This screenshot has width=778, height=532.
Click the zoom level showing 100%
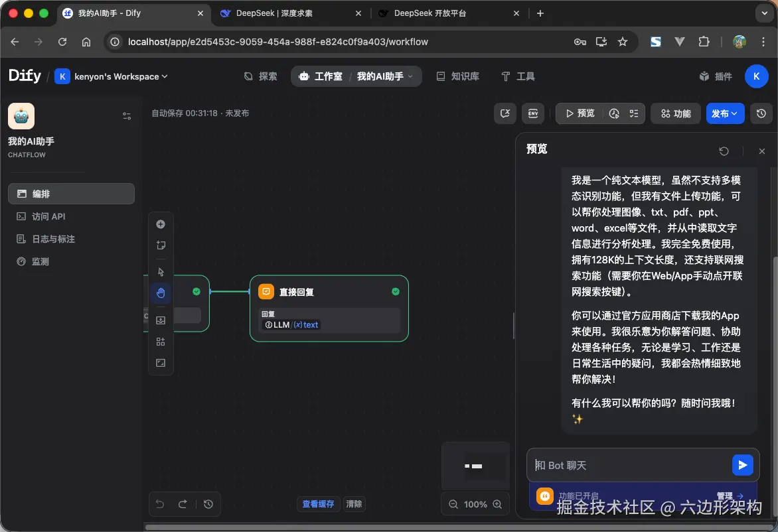pyautogui.click(x=475, y=504)
